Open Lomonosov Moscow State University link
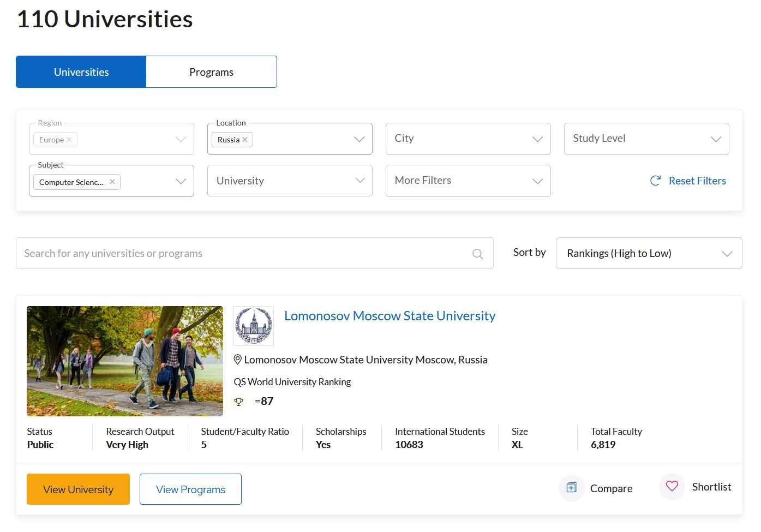The height and width of the screenshot is (532, 761). [390, 316]
